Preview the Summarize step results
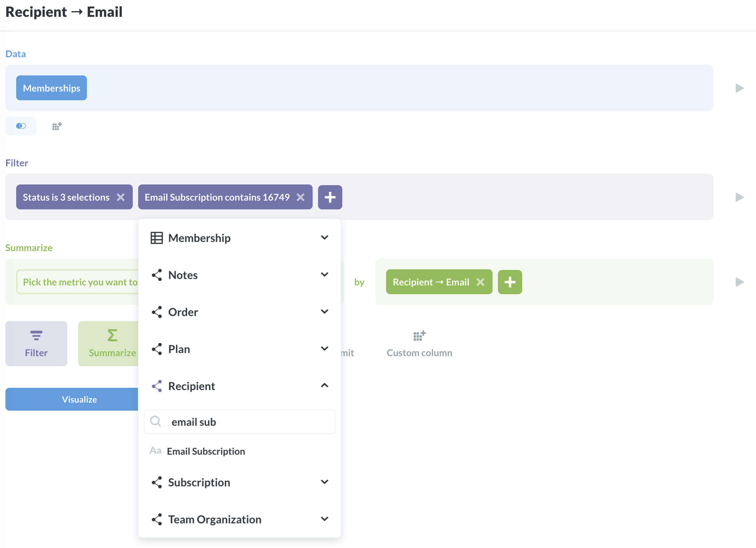 739,282
